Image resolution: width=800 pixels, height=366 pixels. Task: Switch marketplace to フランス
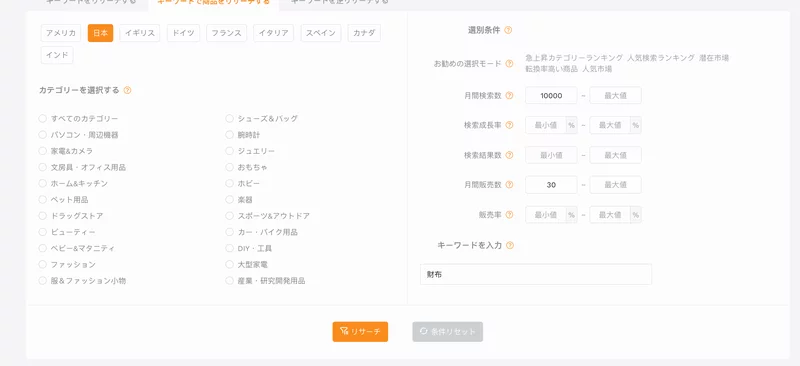pyautogui.click(x=227, y=33)
